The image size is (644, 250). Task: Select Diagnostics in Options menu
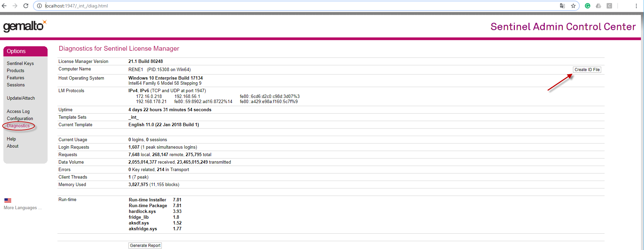click(x=18, y=126)
